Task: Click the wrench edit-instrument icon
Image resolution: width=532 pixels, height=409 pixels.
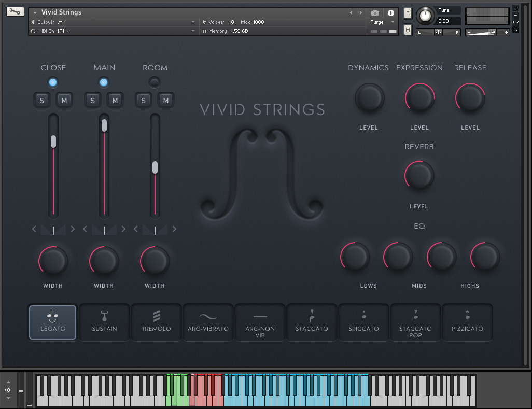Action: [x=15, y=11]
